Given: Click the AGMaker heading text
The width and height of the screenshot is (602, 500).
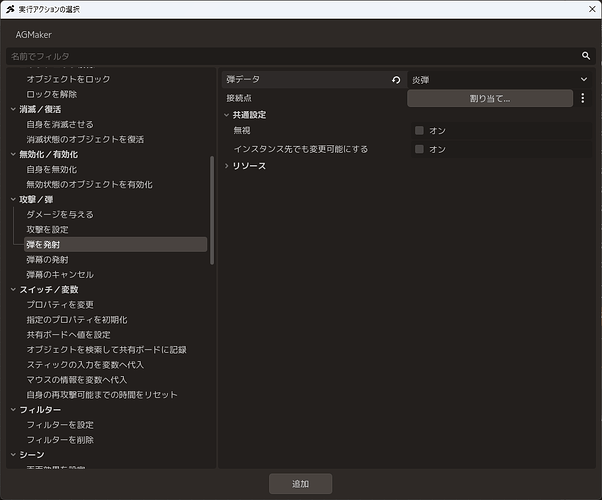Looking at the screenshot, I should [x=33, y=35].
